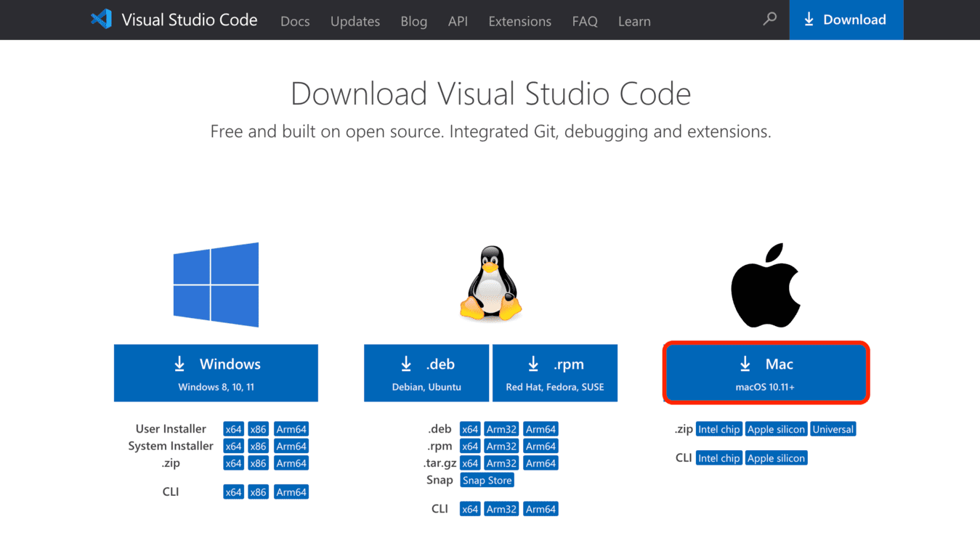The image size is (980, 551).
Task: Select Linux CLI Arm32 download
Action: tap(501, 509)
